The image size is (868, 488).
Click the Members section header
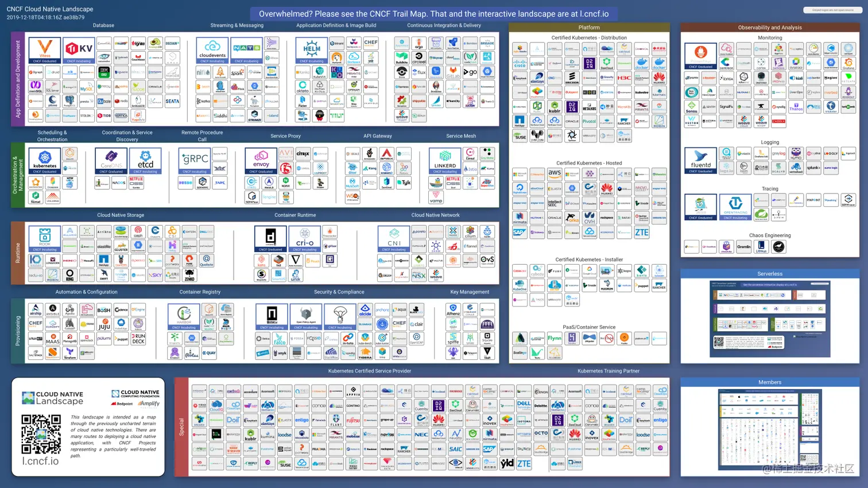pyautogui.click(x=770, y=382)
